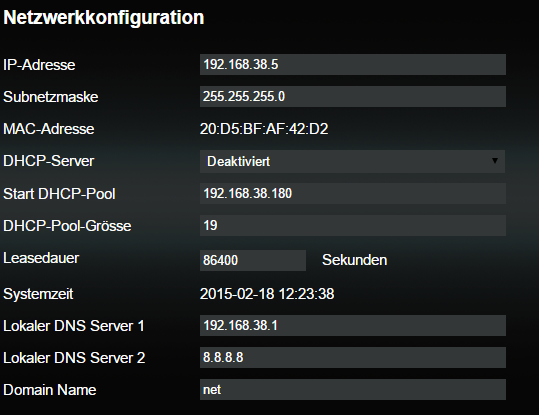Focus the Lokaler DNS Server 2 field with 8.8.8.8
This screenshot has width=539, height=415.
(353, 357)
